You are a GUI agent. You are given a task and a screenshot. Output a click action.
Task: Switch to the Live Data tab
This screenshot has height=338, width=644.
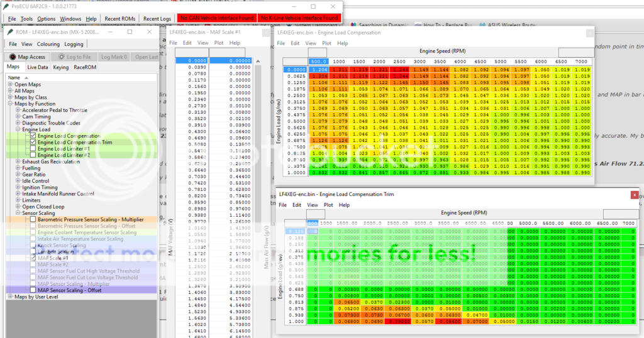37,67
